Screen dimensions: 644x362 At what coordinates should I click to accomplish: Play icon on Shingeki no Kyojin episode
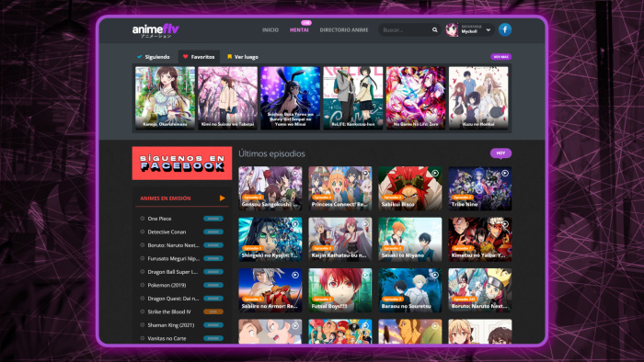pyautogui.click(x=295, y=224)
